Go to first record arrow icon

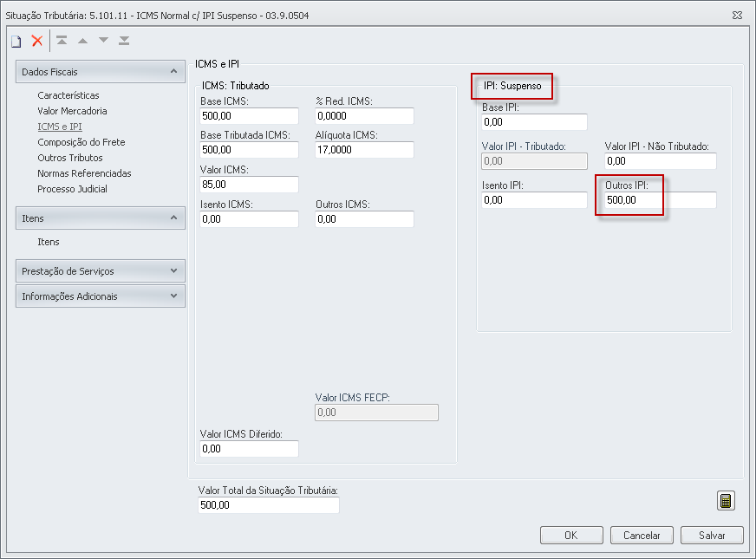(x=62, y=41)
